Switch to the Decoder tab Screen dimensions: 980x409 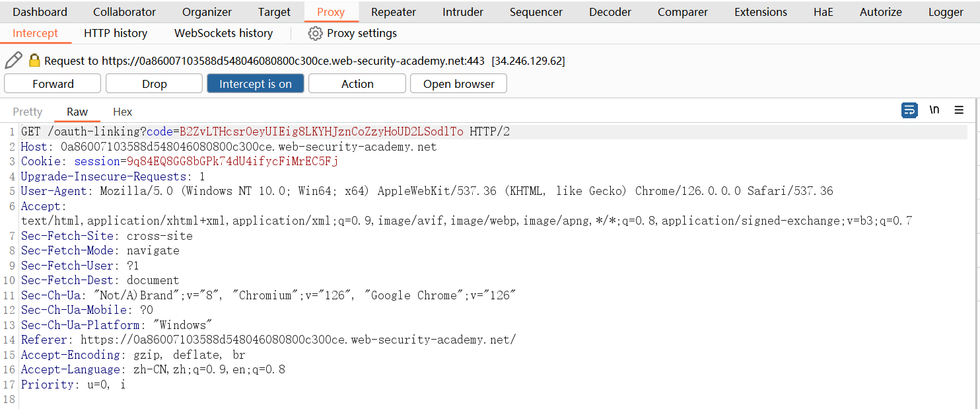pos(610,12)
